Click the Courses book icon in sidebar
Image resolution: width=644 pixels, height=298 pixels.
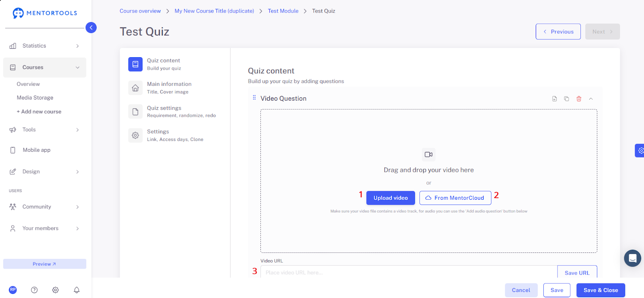(13, 68)
